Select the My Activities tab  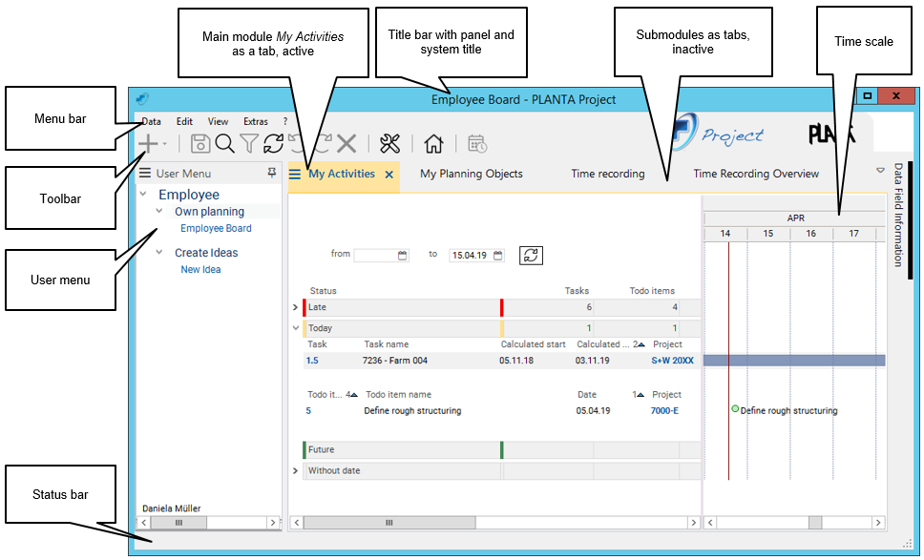[342, 174]
